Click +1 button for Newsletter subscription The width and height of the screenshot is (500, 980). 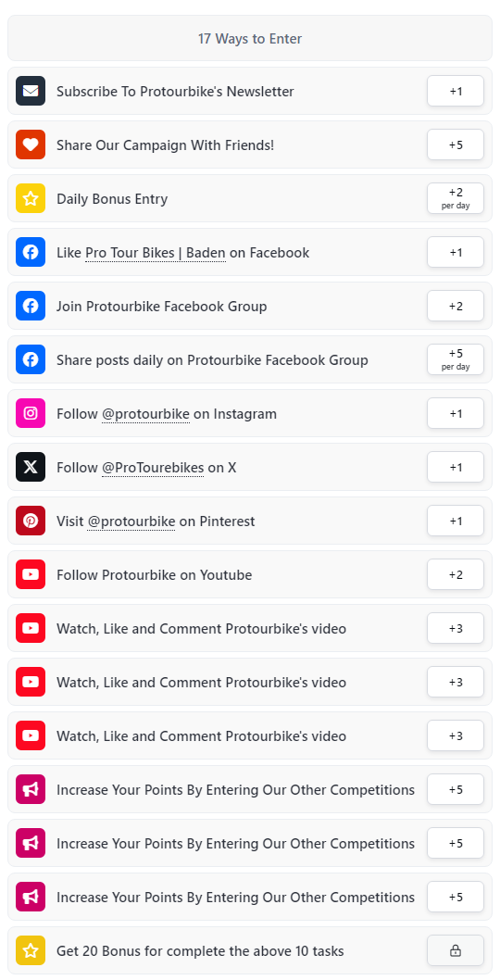[x=456, y=92]
